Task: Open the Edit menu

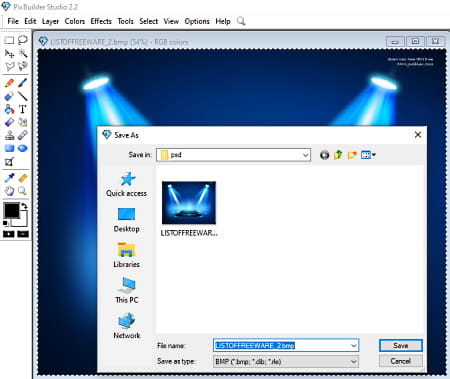Action: coord(30,21)
